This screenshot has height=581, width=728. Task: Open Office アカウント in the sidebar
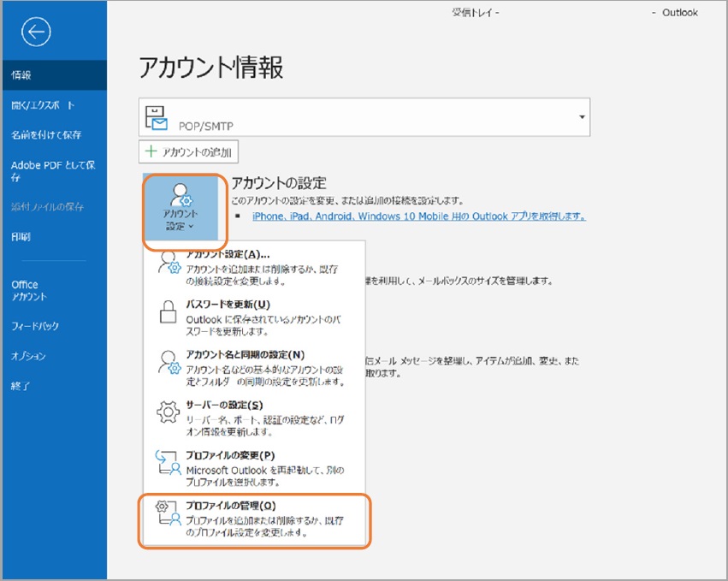pos(55,290)
